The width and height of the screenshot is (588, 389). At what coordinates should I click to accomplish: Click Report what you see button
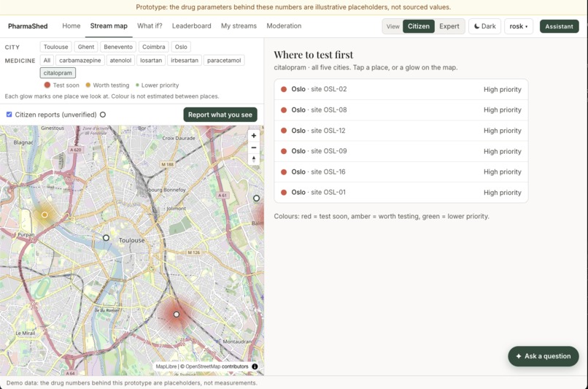220,115
